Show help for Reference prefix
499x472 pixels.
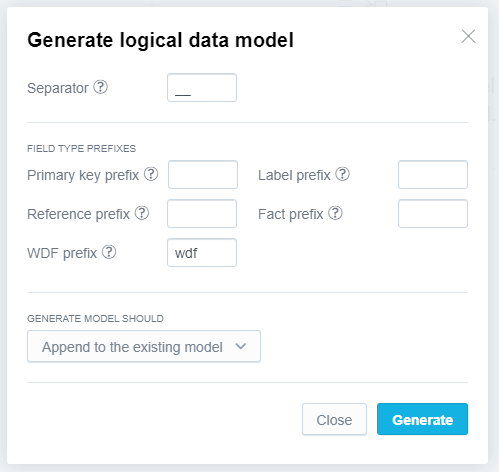pyautogui.click(x=142, y=213)
